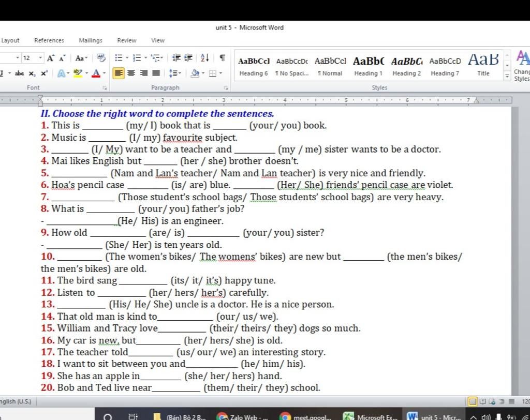Click the Borders icon
Screen dimensions: 530x420
[x=213, y=73]
